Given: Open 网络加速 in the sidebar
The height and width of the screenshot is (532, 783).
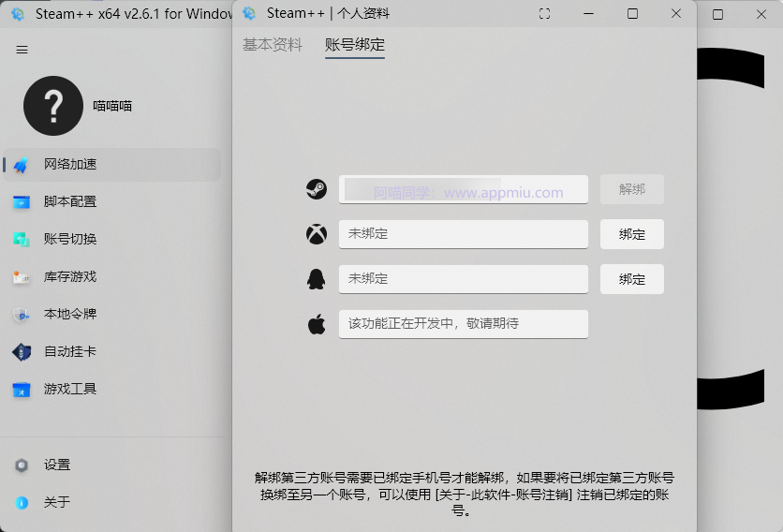Looking at the screenshot, I should point(111,164).
